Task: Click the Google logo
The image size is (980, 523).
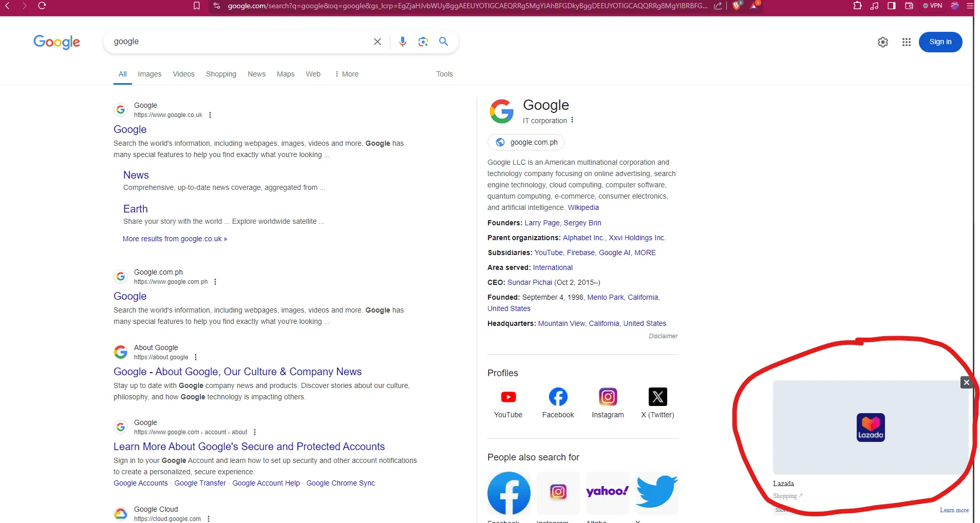Action: pyautogui.click(x=56, y=42)
